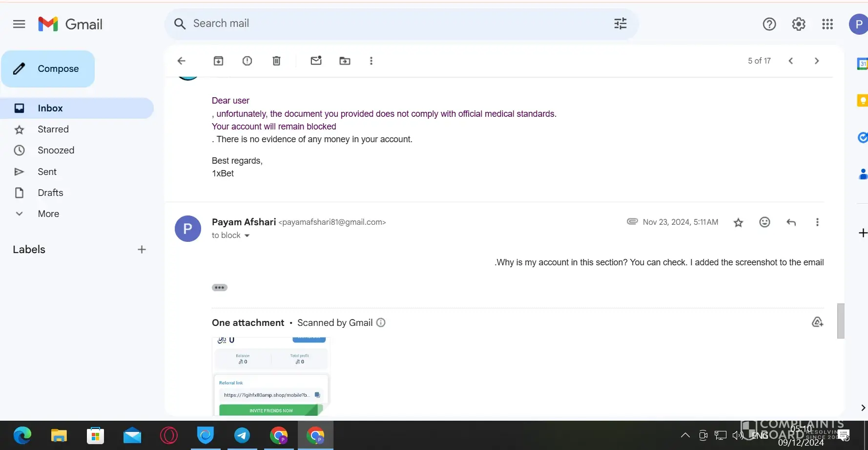Viewport: 868px width, 450px height.
Task: Archive this email conversation
Action: point(218,61)
